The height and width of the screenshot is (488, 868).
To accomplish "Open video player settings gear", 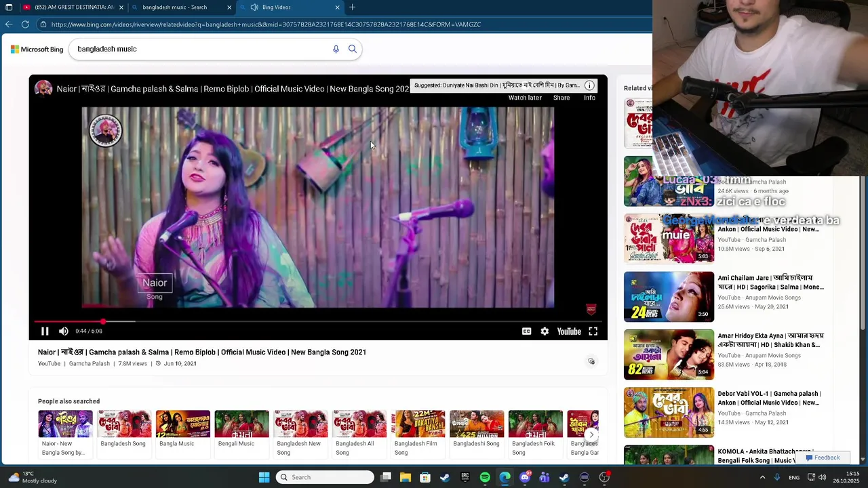I will 545,331.
